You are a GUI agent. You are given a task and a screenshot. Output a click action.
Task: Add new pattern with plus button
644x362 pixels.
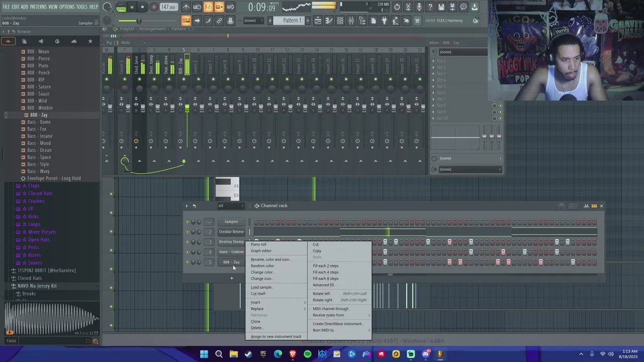(x=307, y=21)
